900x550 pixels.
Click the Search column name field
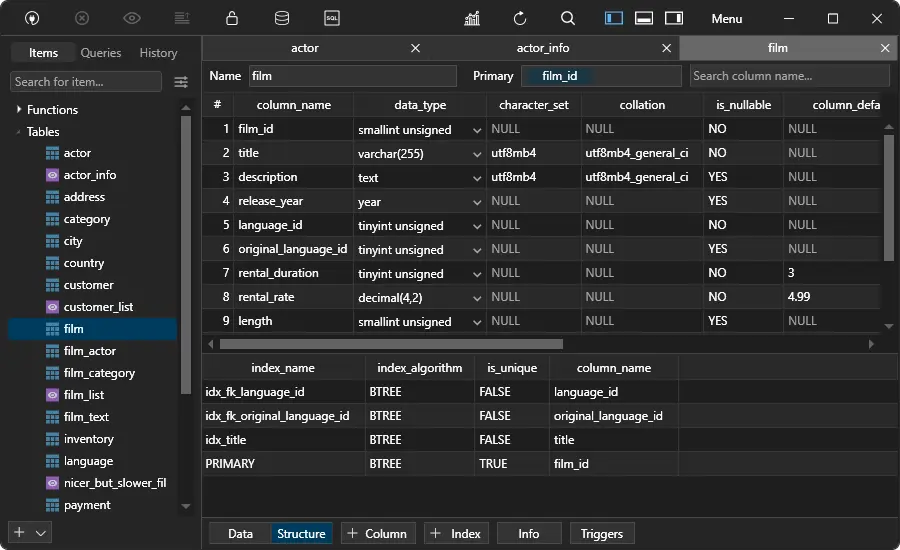click(x=788, y=76)
